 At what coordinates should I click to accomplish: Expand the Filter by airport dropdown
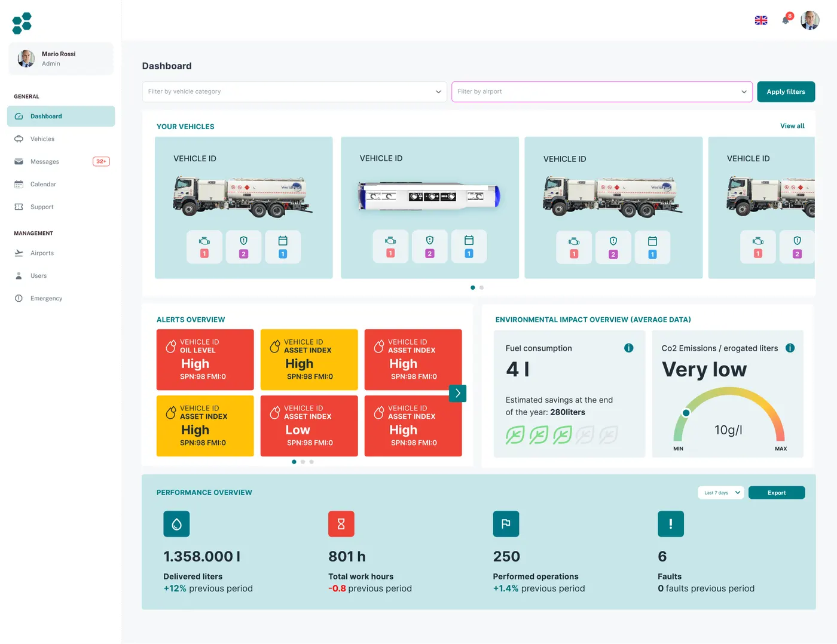[602, 91]
